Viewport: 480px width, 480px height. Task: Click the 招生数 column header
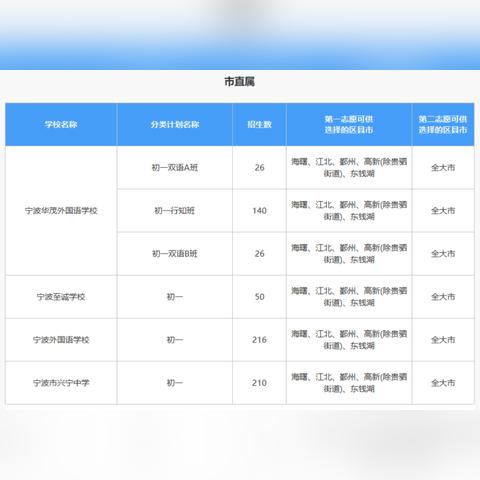point(259,125)
